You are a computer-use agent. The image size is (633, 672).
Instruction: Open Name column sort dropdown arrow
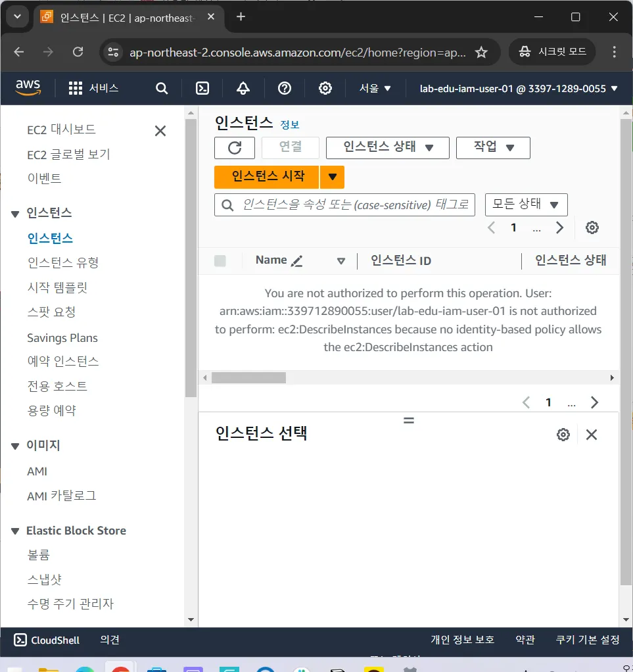pyautogui.click(x=340, y=260)
